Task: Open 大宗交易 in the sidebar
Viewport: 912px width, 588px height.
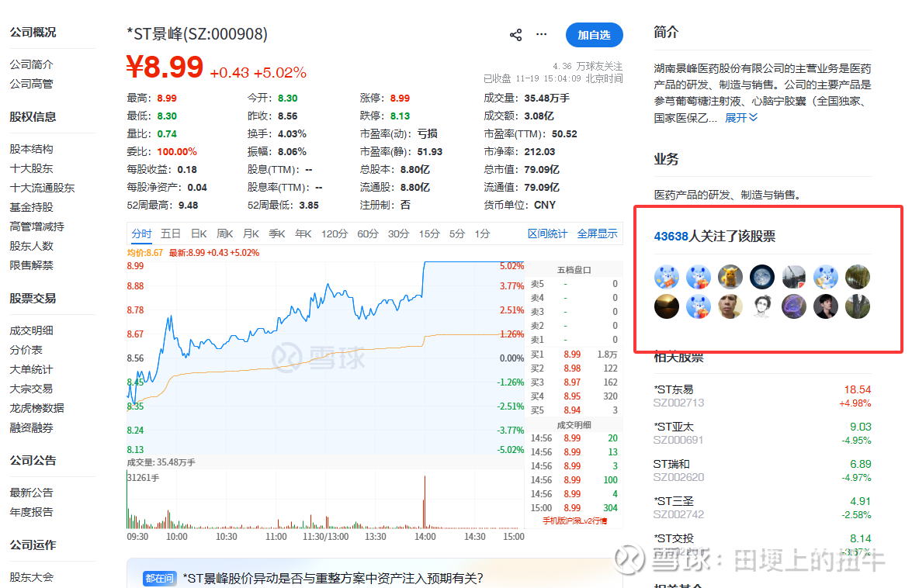Action: click(31, 389)
